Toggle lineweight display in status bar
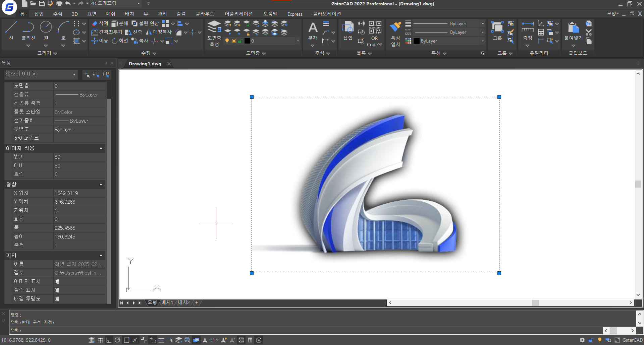Image resolution: width=644 pixels, height=345 pixels. [161, 340]
